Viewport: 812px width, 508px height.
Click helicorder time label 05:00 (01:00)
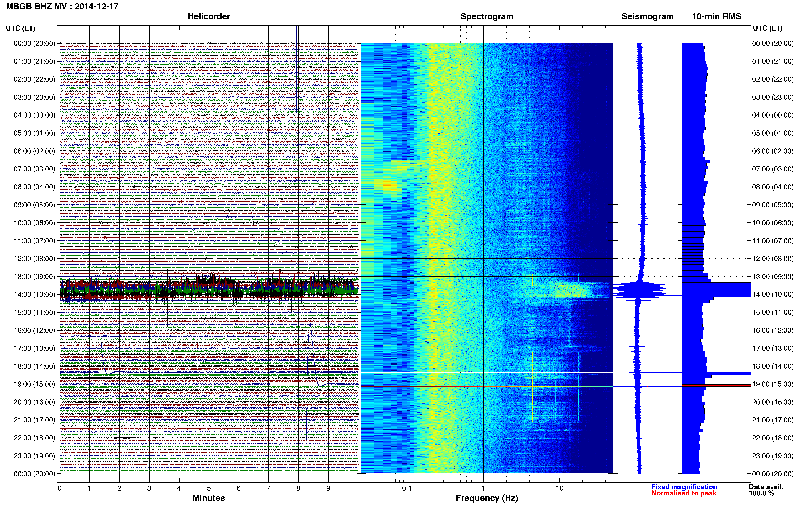click(x=34, y=133)
